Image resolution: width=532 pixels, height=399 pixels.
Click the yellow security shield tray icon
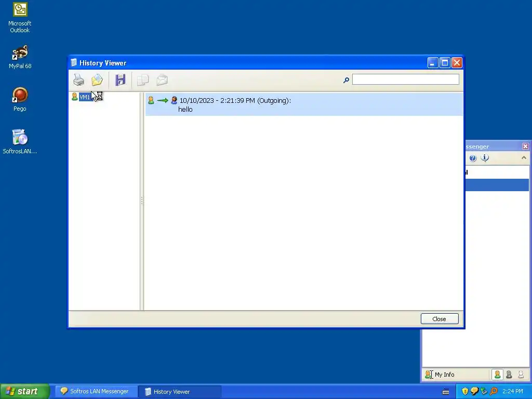pos(465,392)
